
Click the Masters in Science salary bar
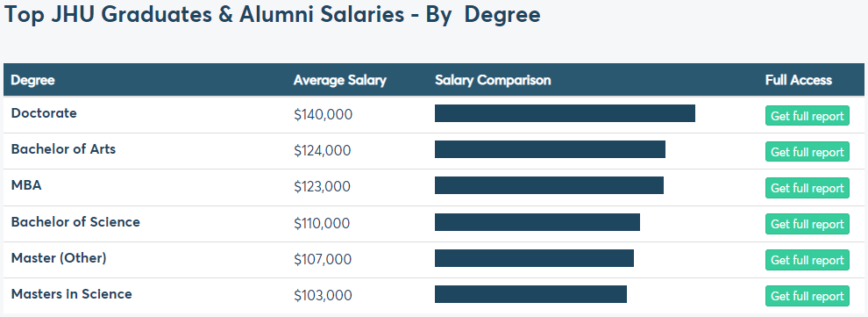[530, 294]
